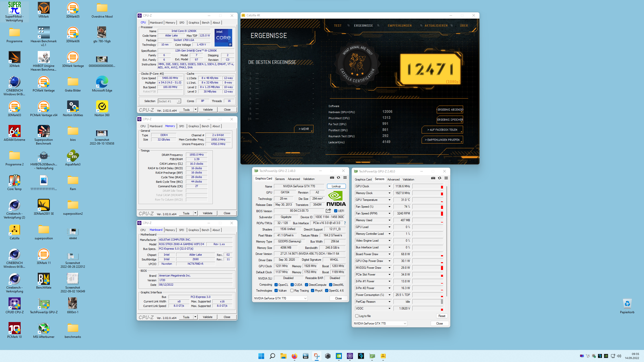This screenshot has height=362, width=644.
Task: Open Superposition Benchmark shortcut
Action: tap(44, 135)
